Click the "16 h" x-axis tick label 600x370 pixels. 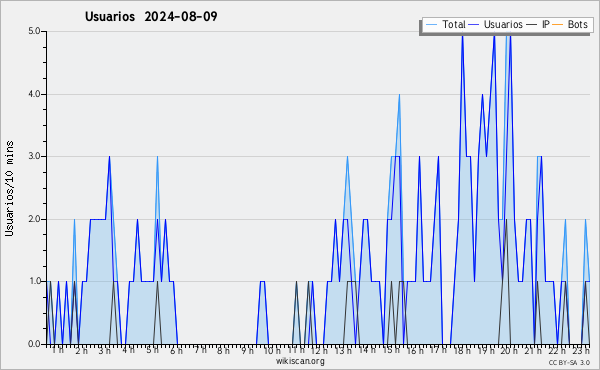tap(415, 350)
